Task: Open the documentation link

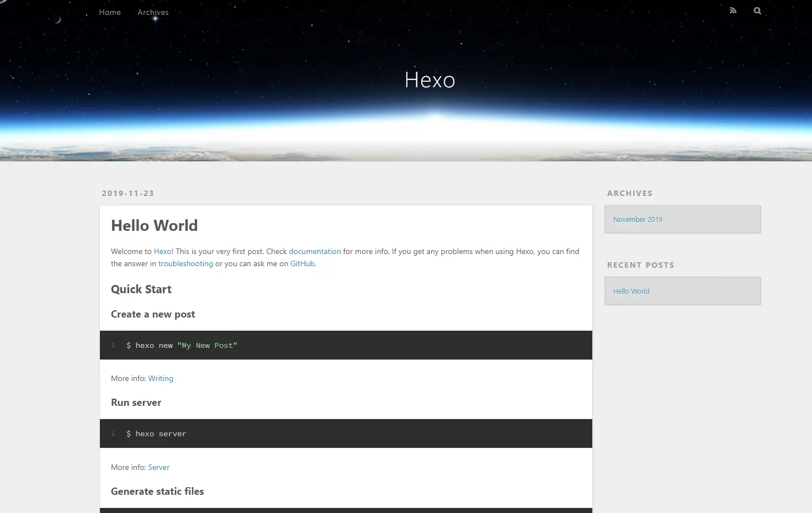Action: pos(315,251)
